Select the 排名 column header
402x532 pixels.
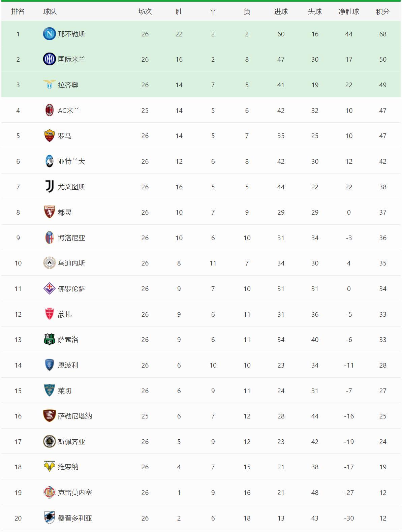pyautogui.click(x=18, y=11)
